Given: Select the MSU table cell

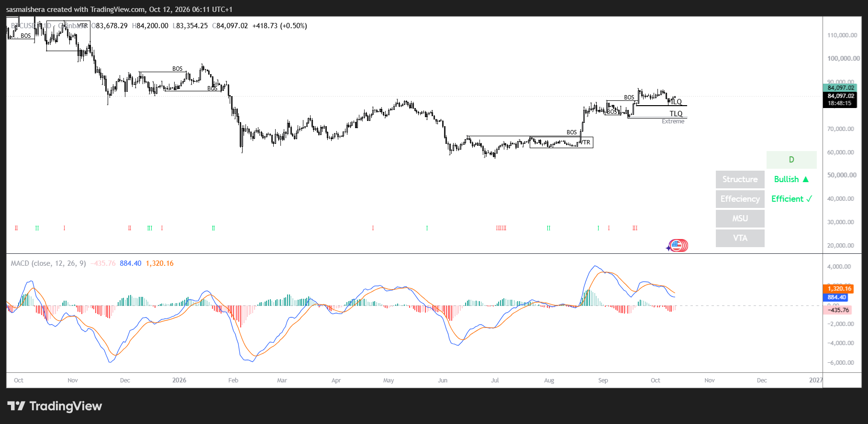Looking at the screenshot, I should [x=740, y=218].
